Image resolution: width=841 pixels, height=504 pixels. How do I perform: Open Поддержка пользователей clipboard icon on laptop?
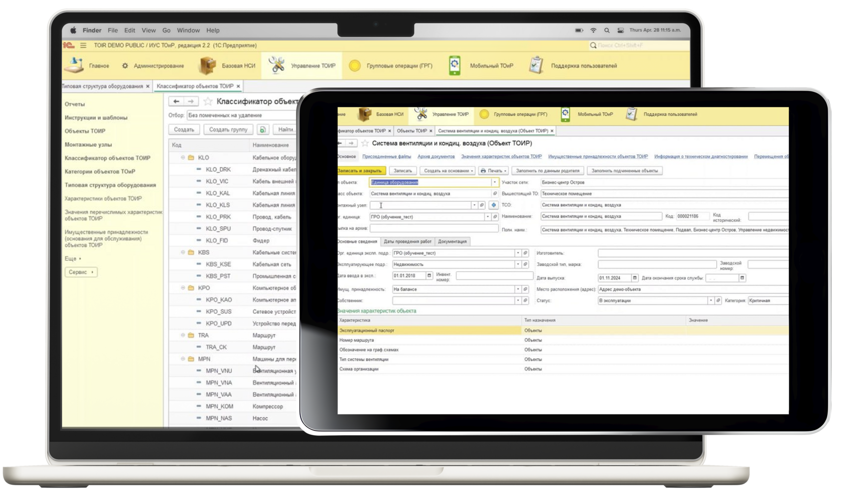(x=536, y=66)
